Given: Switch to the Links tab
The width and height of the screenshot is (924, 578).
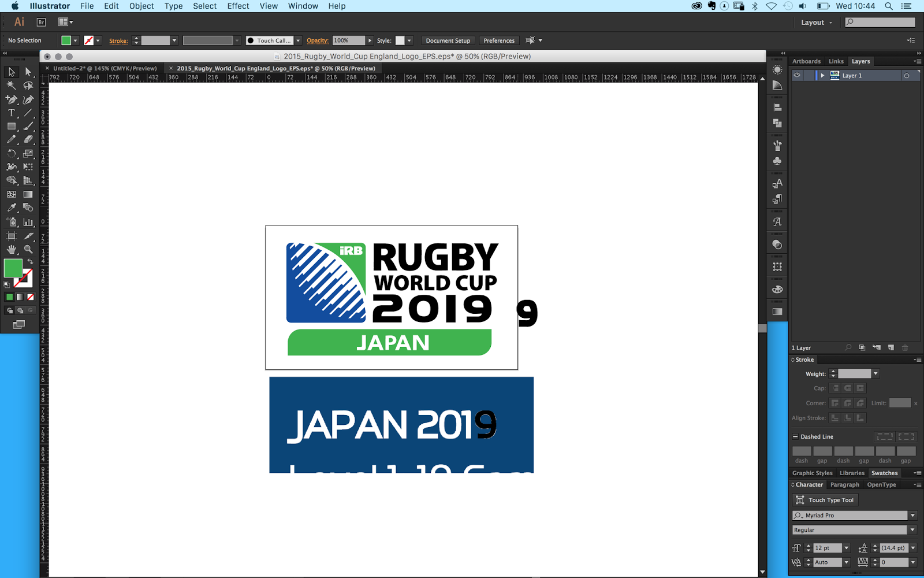Looking at the screenshot, I should point(836,61).
